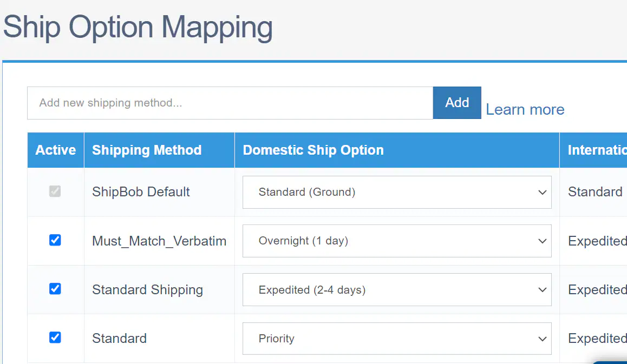Click the Expedited value for Must_Match_Verbatim

pos(596,241)
